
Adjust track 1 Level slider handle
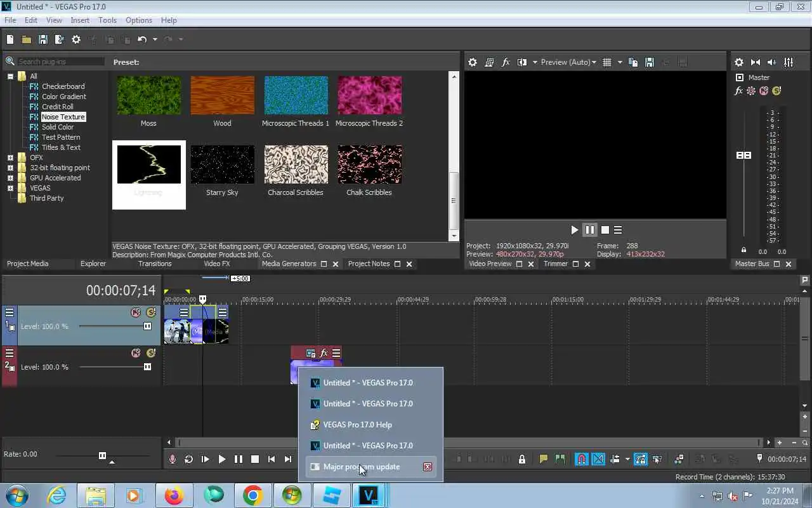(148, 326)
